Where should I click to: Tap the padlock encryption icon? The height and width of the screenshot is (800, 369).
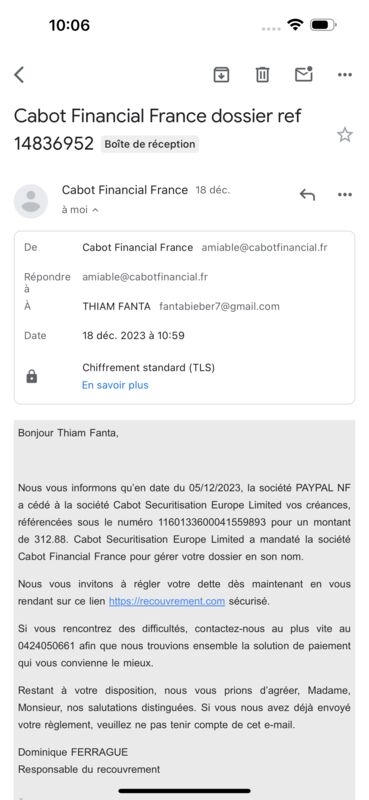coord(32,377)
